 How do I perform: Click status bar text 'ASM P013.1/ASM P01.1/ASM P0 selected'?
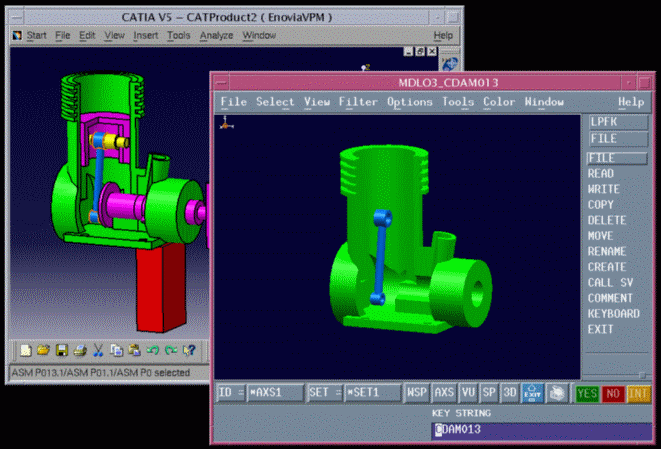coord(101,373)
